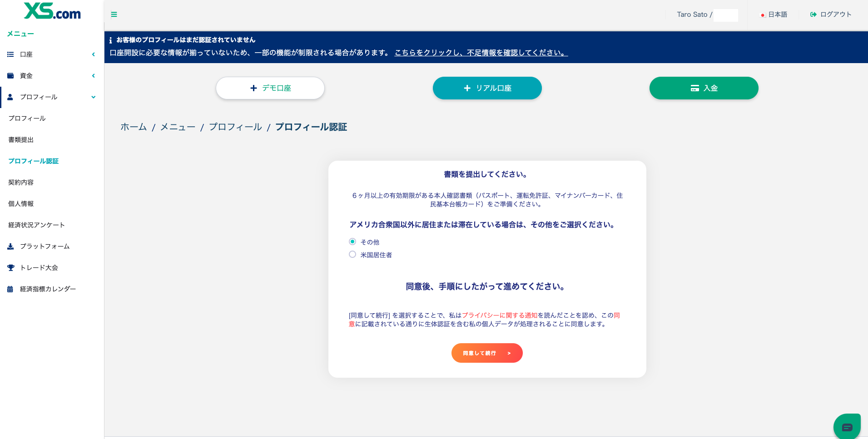Open 書類提出 in the sidebar
The width and height of the screenshot is (868, 439).
pos(21,140)
